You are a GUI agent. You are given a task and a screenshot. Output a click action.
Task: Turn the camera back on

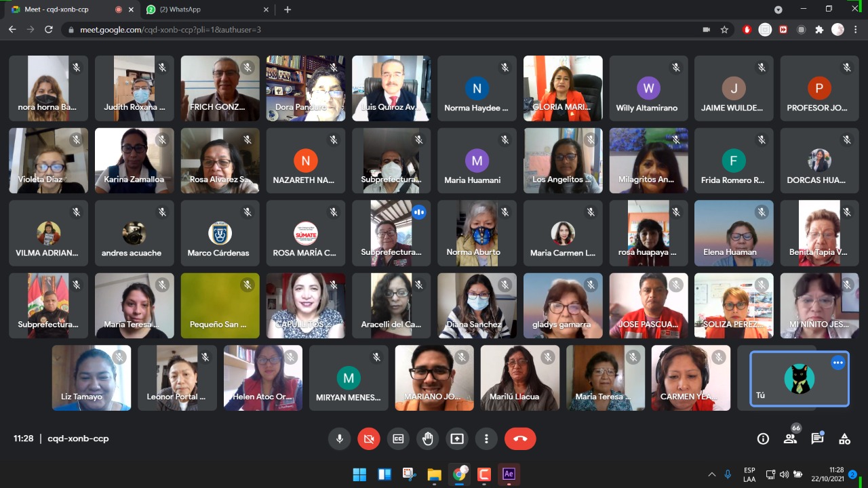[369, 439]
